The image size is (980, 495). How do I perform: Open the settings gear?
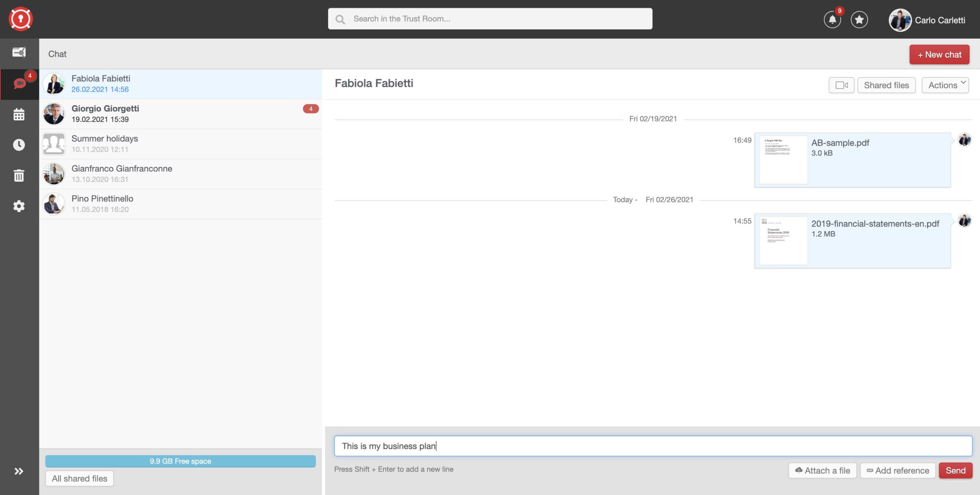click(19, 206)
